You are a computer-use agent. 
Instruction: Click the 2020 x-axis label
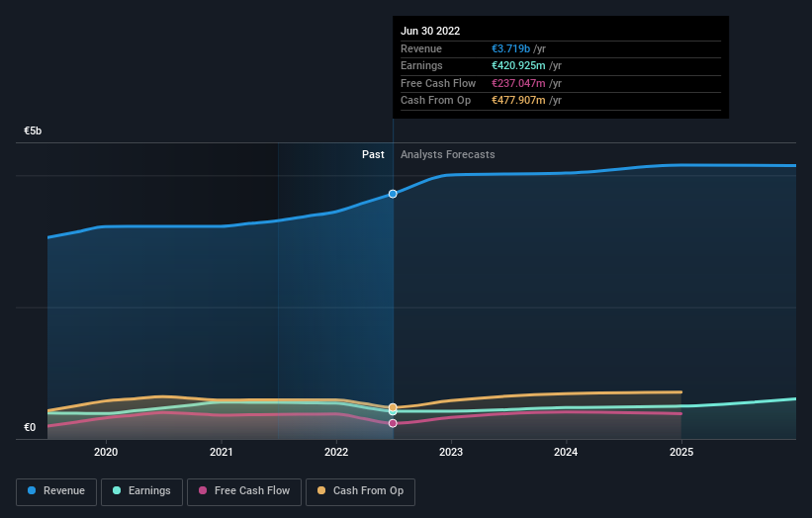(106, 452)
